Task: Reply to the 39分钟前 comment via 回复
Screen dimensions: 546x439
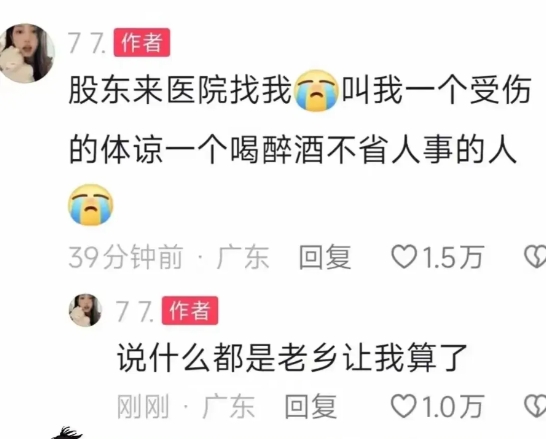Action: pos(325,257)
